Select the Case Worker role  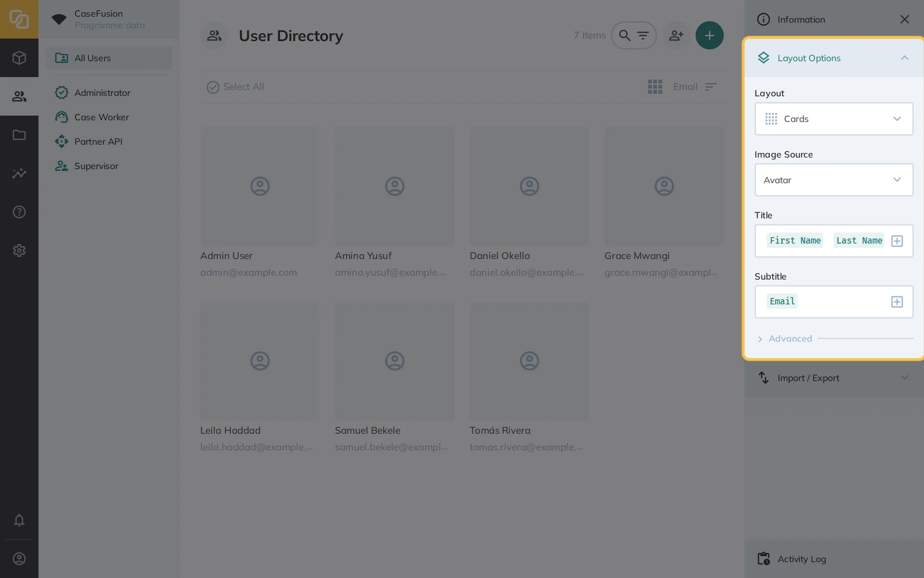[x=109, y=117]
